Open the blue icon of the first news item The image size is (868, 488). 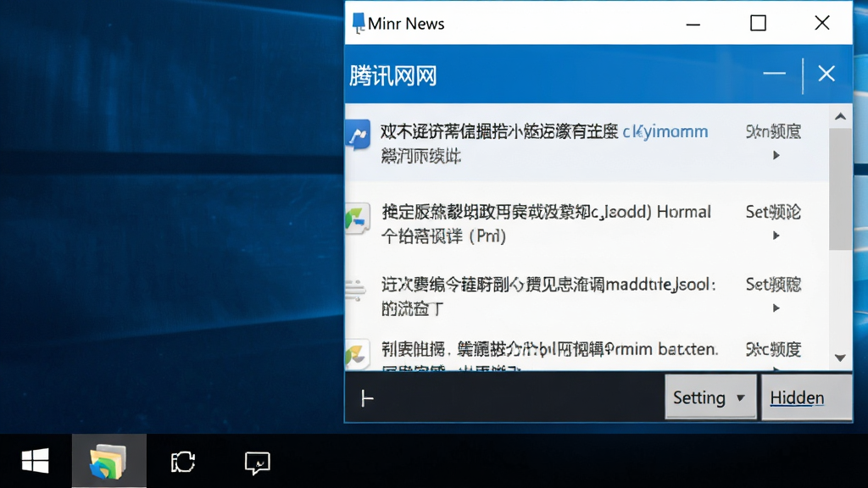[x=358, y=135]
